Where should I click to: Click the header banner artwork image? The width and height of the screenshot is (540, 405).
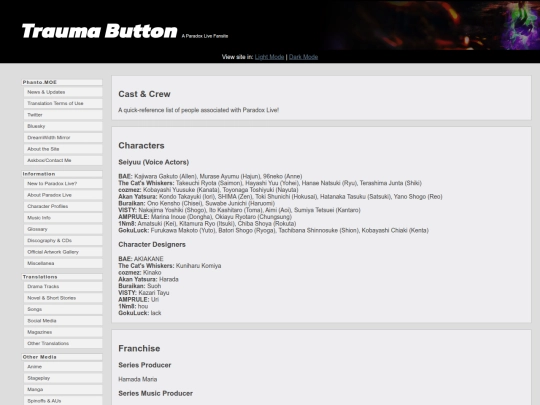(432, 25)
